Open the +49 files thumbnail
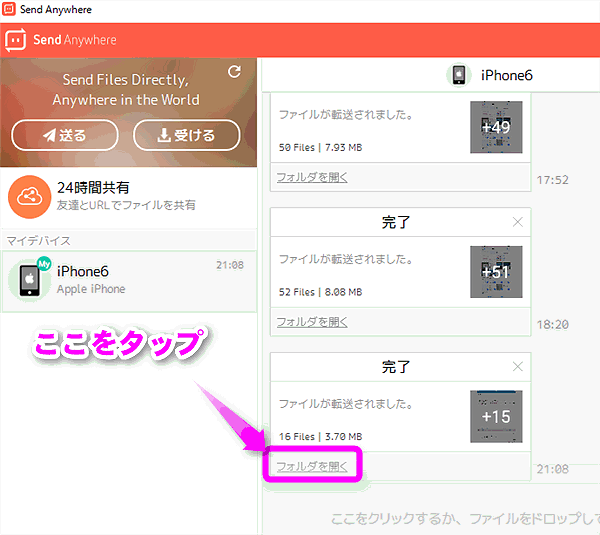 [x=496, y=127]
